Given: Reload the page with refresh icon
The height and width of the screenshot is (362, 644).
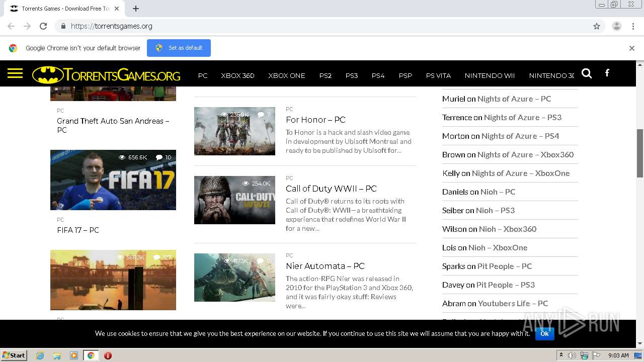Looking at the screenshot, I should (43, 26).
